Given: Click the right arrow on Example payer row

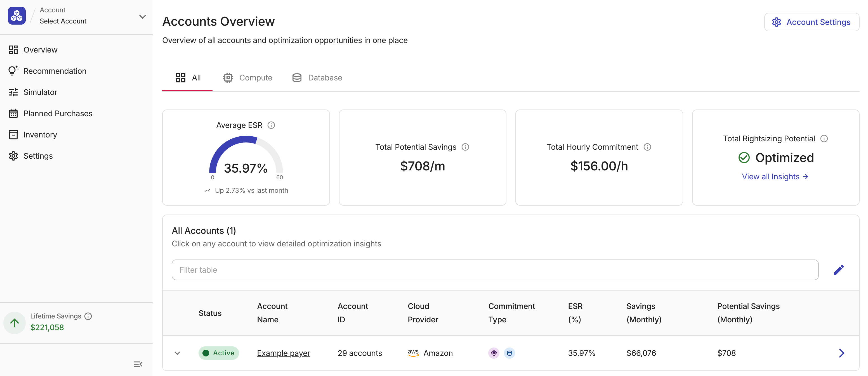Looking at the screenshot, I should point(841,353).
